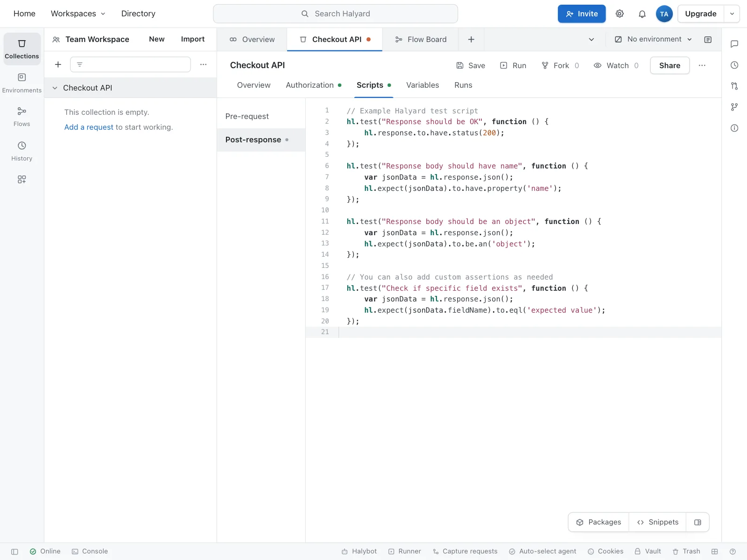The height and width of the screenshot is (560, 747).
Task: Open Trash from the status bar
Action: pos(686,552)
